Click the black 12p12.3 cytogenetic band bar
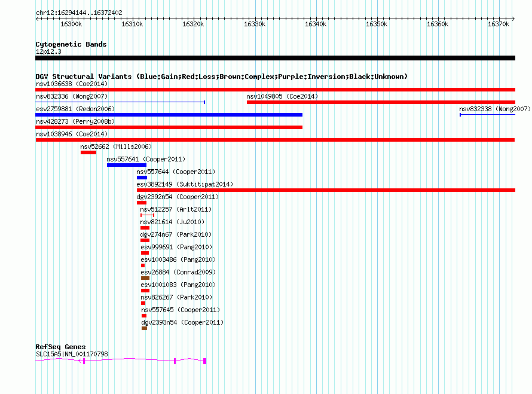The height and width of the screenshot is (394, 532). (275, 58)
